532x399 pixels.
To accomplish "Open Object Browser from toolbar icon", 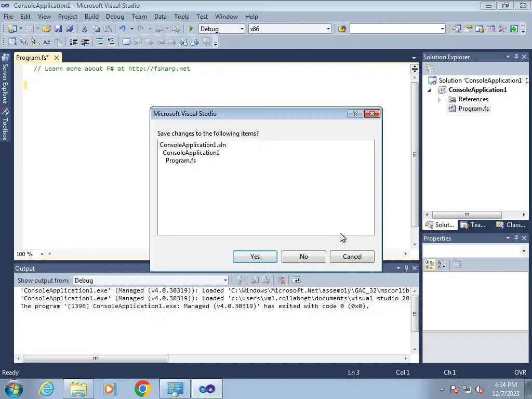I will (x=490, y=29).
